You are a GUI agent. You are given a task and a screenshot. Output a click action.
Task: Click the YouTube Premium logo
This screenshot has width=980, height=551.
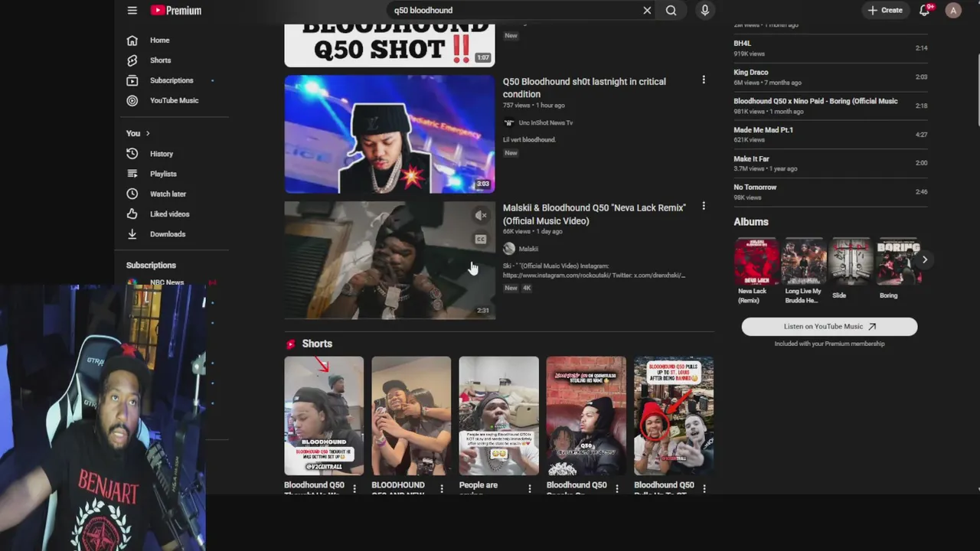coord(176,10)
